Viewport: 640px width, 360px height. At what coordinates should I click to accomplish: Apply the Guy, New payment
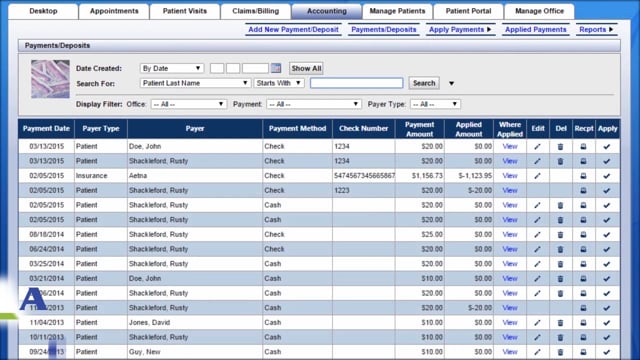(x=607, y=352)
